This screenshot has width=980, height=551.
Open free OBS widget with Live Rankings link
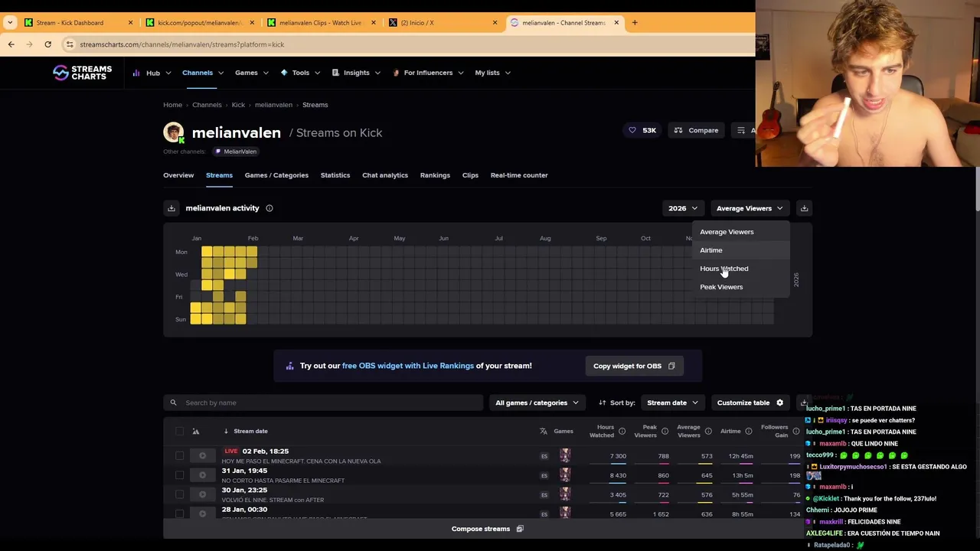point(408,366)
